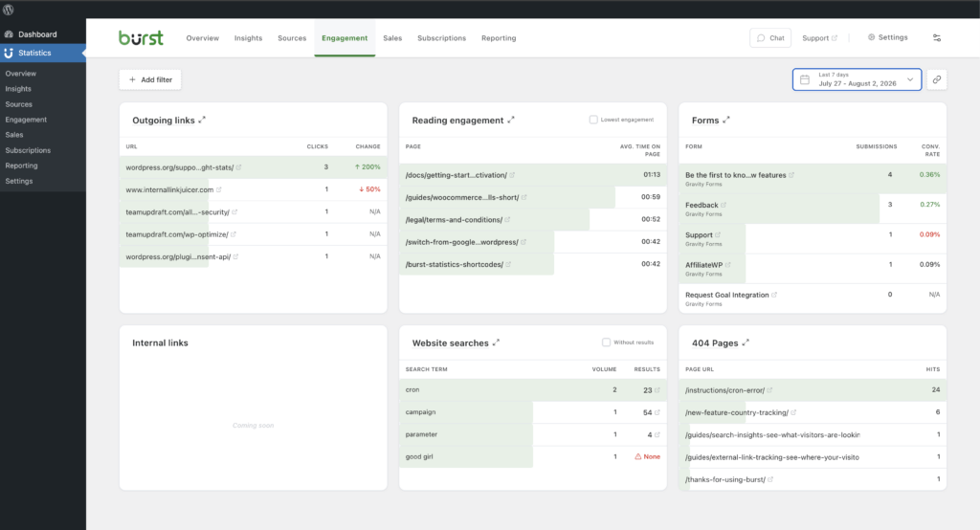Open Insights in sidebar submenu
The width and height of the screenshot is (980, 530).
[x=18, y=89]
